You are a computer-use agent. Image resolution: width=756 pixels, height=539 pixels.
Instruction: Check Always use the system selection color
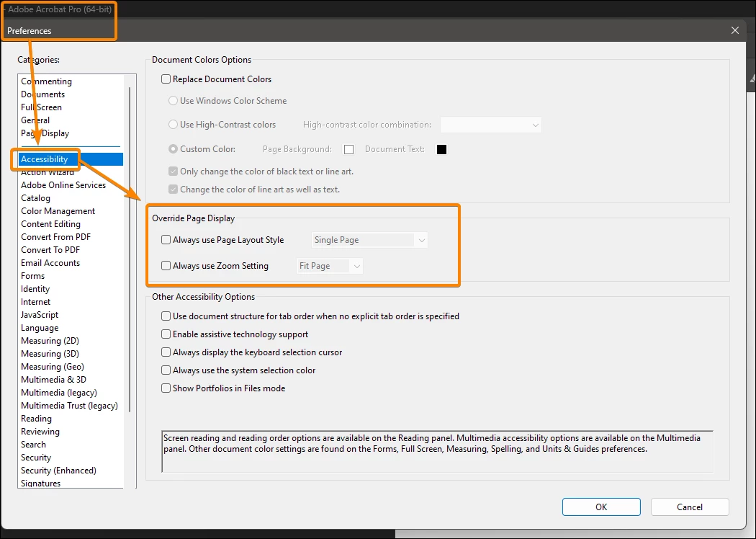(x=166, y=370)
